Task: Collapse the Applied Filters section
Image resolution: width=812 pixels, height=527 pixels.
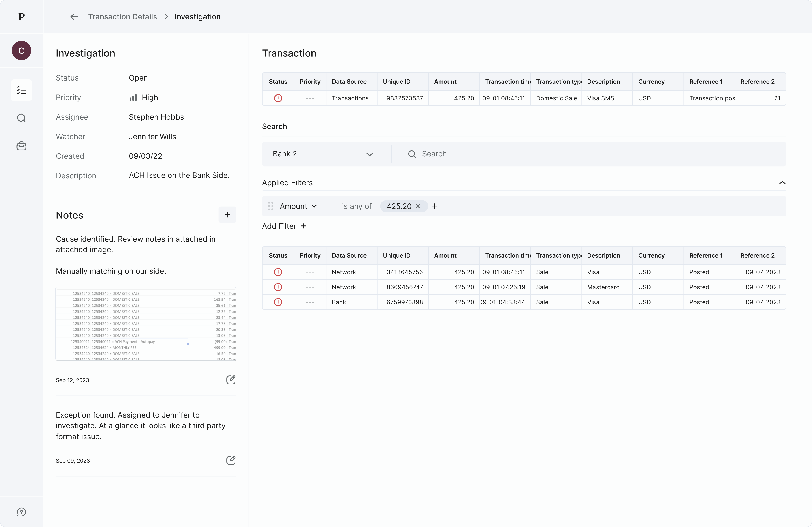Action: pyautogui.click(x=782, y=183)
